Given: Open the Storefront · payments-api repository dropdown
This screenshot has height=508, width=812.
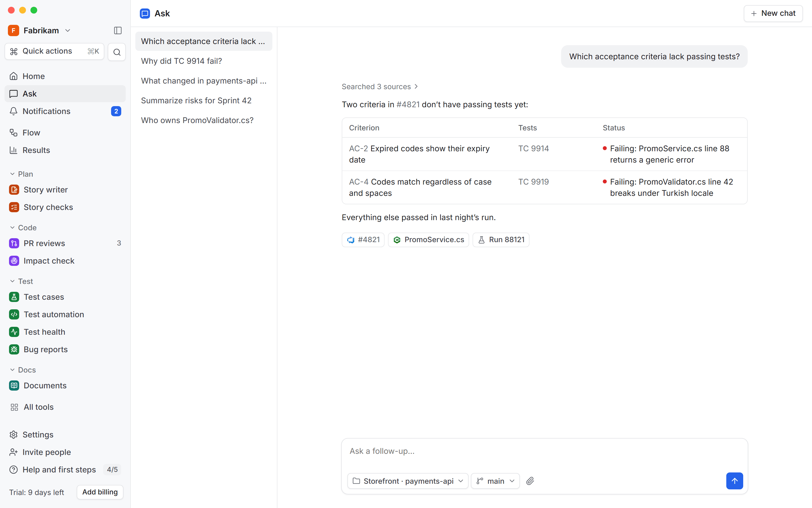Looking at the screenshot, I should (408, 481).
